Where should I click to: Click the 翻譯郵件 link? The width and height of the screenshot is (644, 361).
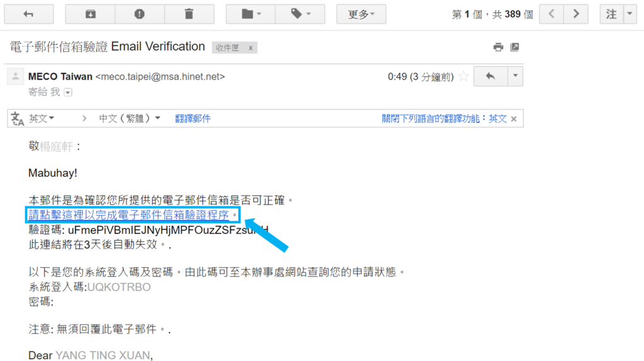[x=192, y=118]
